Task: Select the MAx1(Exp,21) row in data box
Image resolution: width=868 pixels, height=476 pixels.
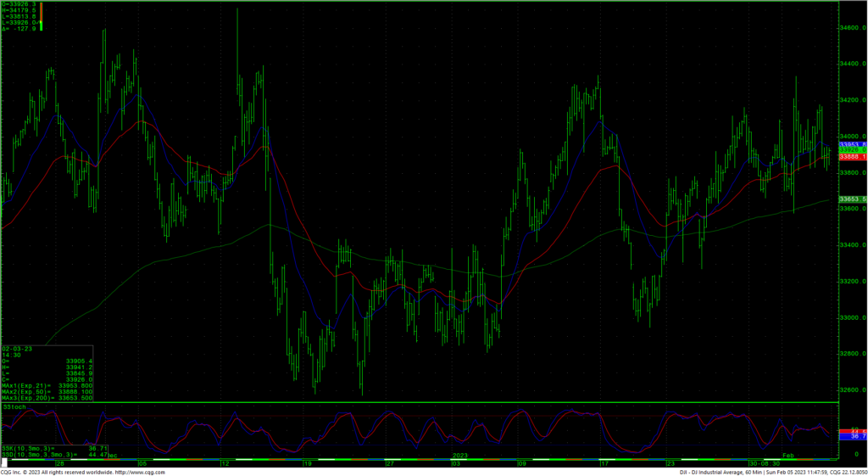Action: pos(47,386)
